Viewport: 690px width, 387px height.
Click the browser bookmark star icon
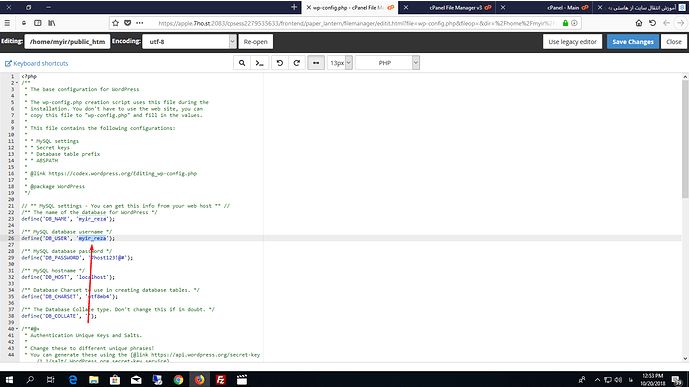point(116,23)
